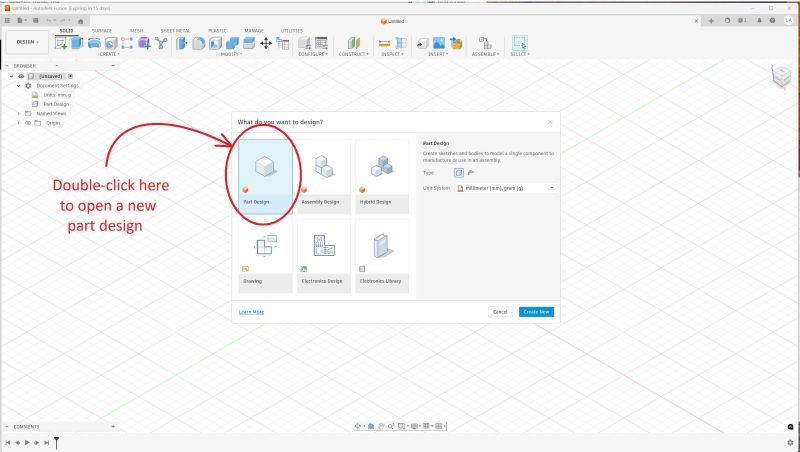Toggle visibility eye for Origin folder
Image resolution: width=800 pixels, height=452 pixels.
(x=28, y=122)
